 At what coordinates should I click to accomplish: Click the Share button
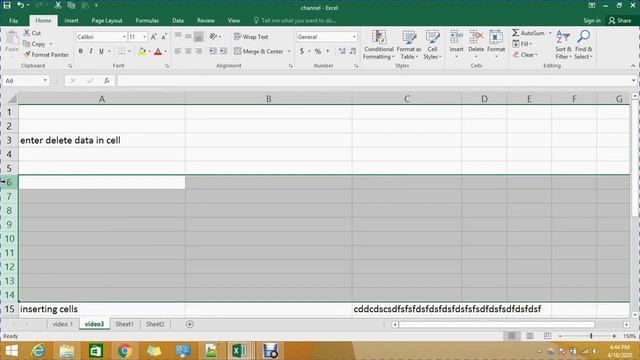[620, 20]
